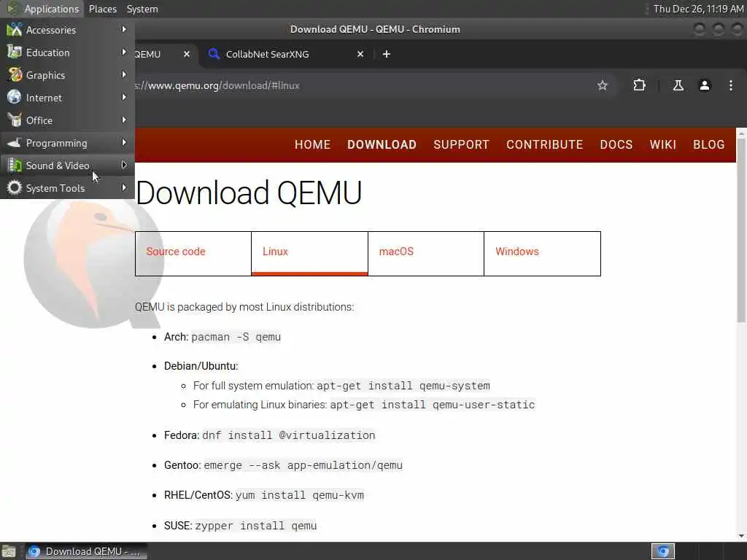Image resolution: width=747 pixels, height=560 pixels.
Task: Open the Chrome Labs flask icon
Action: click(x=678, y=86)
